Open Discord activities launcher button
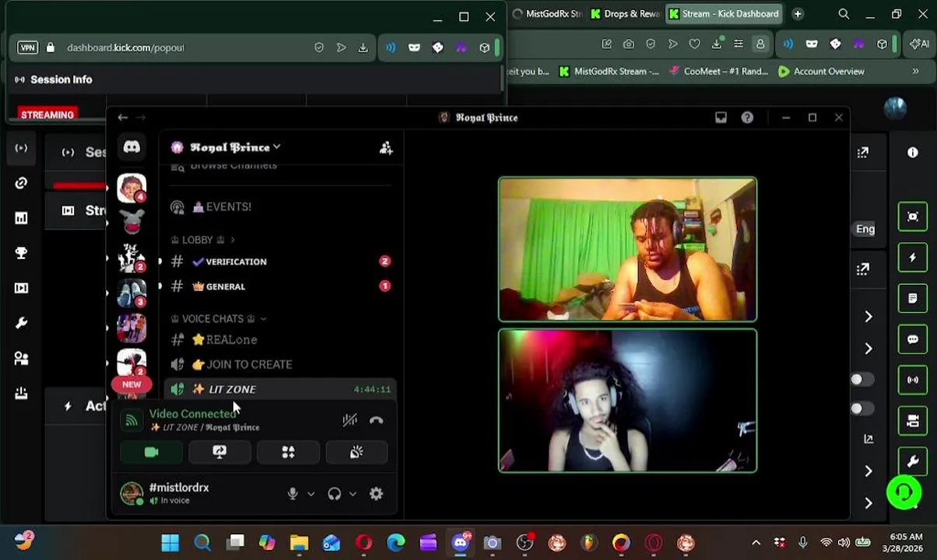The height and width of the screenshot is (560, 937). tap(288, 452)
